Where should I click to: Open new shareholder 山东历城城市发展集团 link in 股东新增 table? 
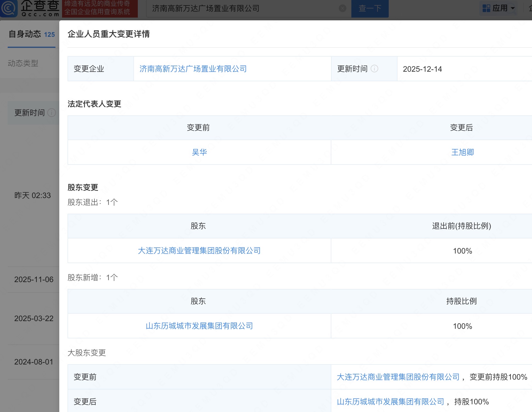click(199, 326)
